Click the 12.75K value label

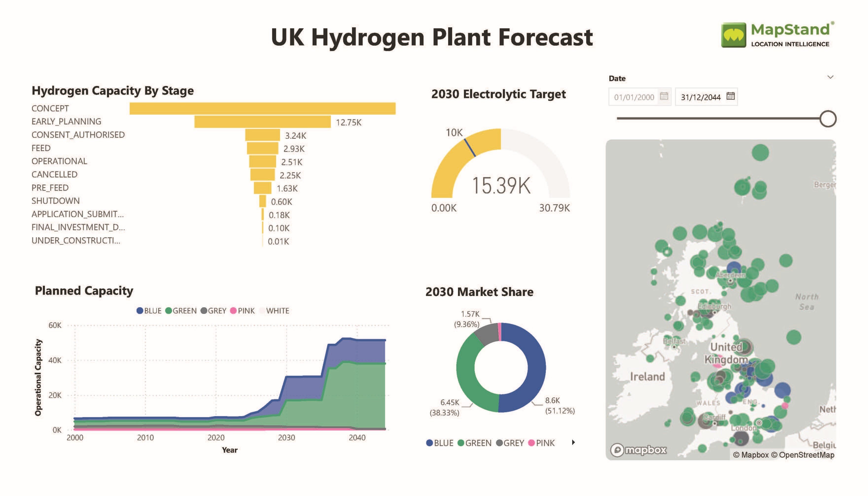[349, 122]
